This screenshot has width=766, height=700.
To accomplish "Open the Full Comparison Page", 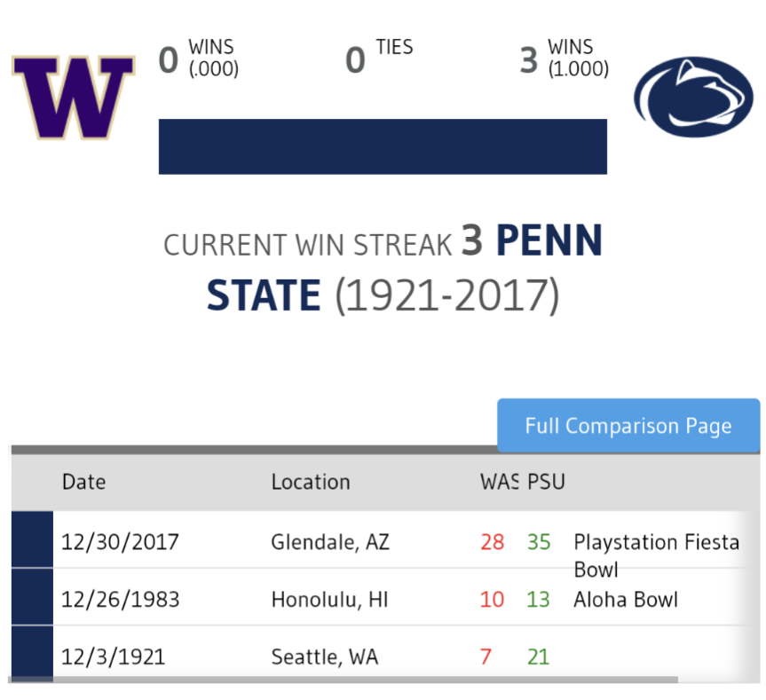I will point(628,426).
